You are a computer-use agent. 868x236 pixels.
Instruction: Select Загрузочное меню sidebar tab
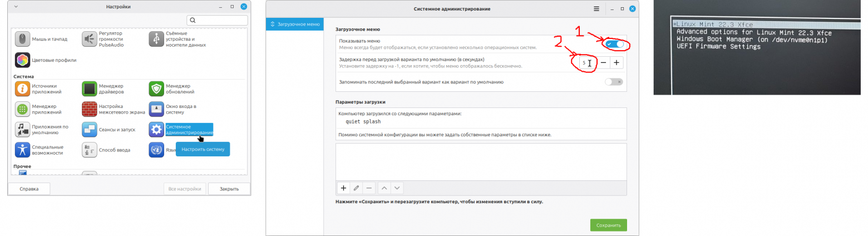click(x=295, y=24)
